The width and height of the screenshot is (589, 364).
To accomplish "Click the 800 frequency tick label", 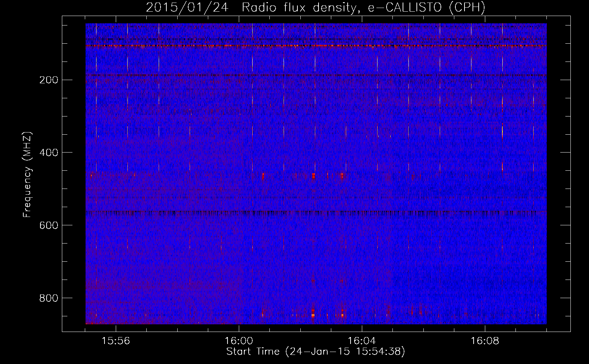I will tap(48, 298).
